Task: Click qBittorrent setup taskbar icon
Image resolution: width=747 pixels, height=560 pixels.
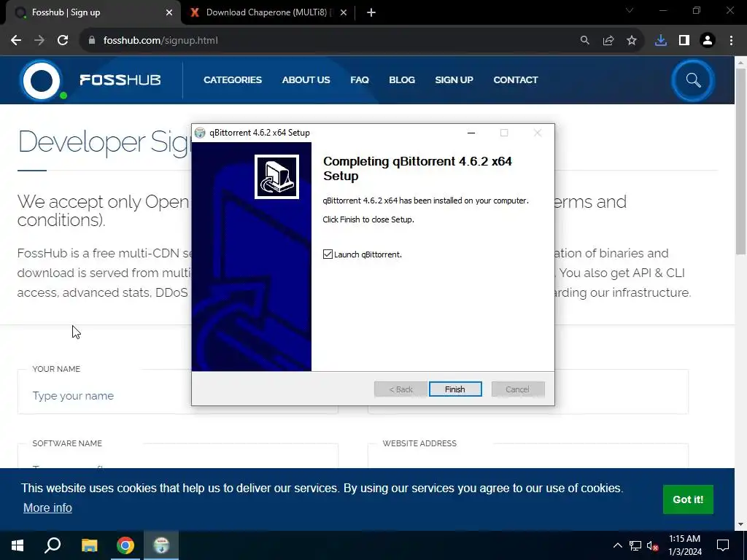Action: coord(161,545)
